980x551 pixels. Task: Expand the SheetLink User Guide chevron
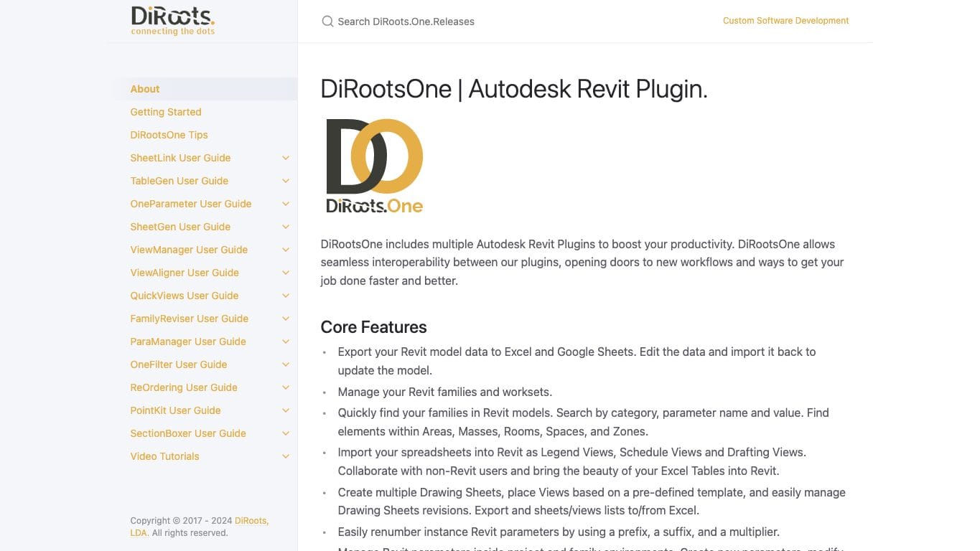tap(286, 158)
